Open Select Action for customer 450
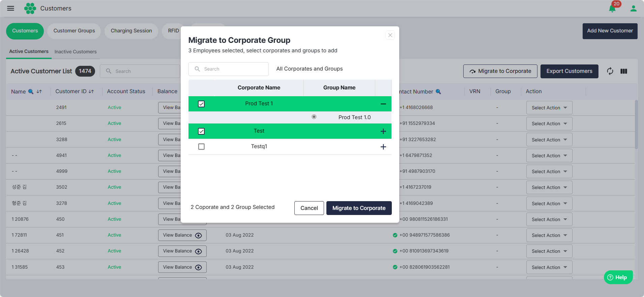The width and height of the screenshot is (644, 297). (549, 219)
